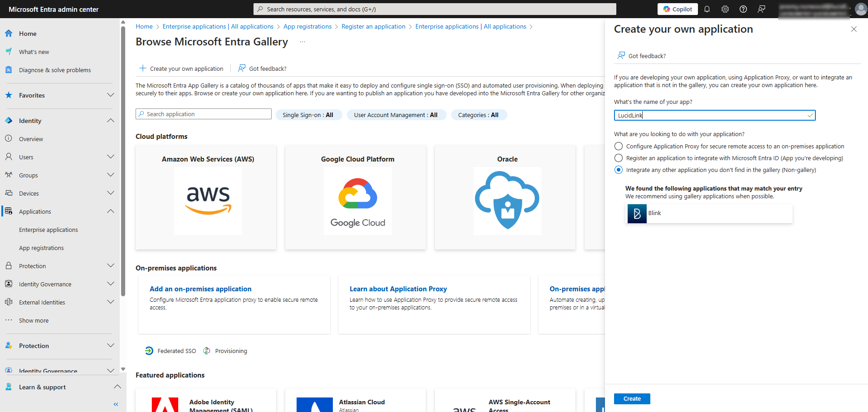
Task: Collapse the sidebar with double-chevron icon
Action: (116, 404)
